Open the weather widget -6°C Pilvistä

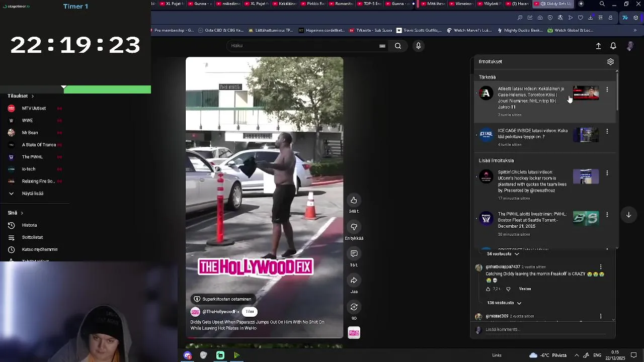point(547,355)
